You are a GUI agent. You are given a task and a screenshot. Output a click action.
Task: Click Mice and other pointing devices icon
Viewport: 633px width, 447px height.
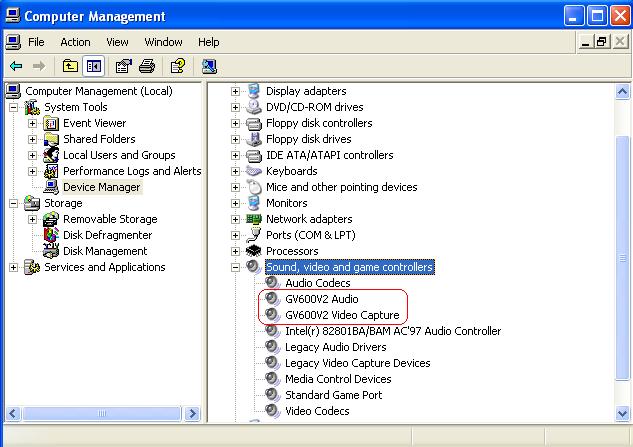tap(254, 187)
